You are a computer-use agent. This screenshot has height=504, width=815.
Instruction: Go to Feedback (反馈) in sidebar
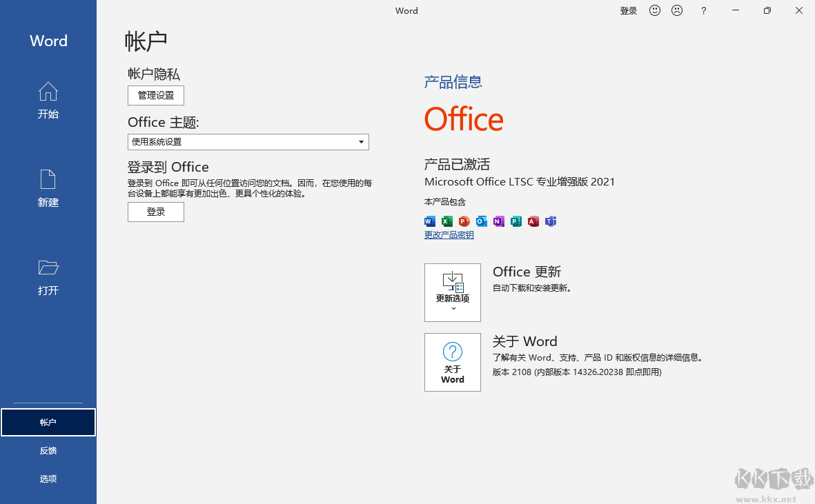coord(48,451)
